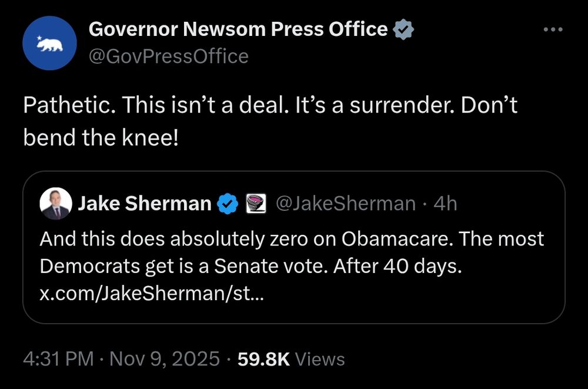Click the @GovPressOffice handle
The width and height of the screenshot is (588, 389).
point(168,56)
